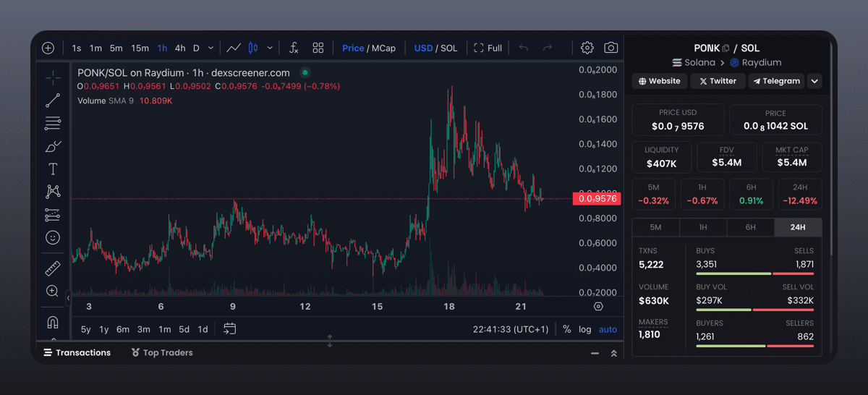Open chart settings gear
Image resolution: width=868 pixels, height=395 pixels.
pos(587,48)
